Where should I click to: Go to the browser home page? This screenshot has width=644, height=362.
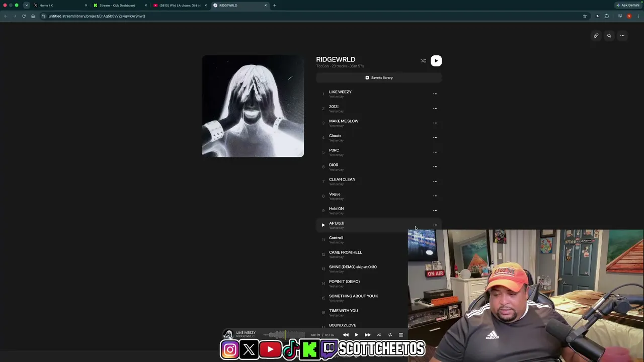33,16
